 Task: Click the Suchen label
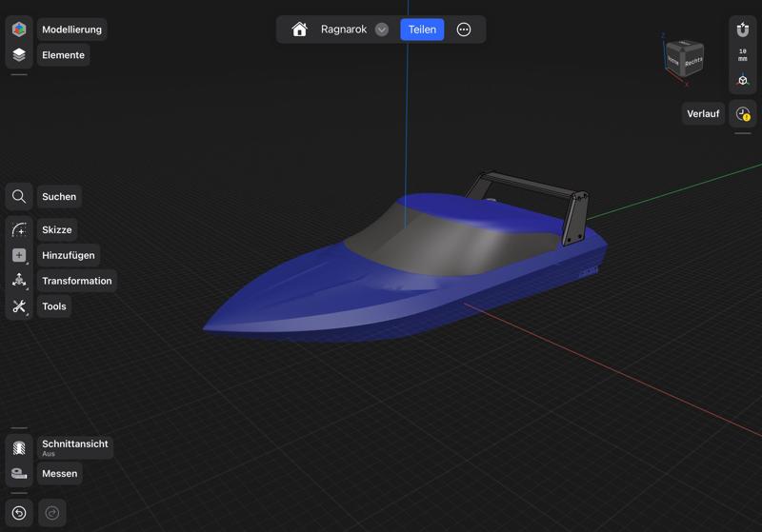(59, 197)
